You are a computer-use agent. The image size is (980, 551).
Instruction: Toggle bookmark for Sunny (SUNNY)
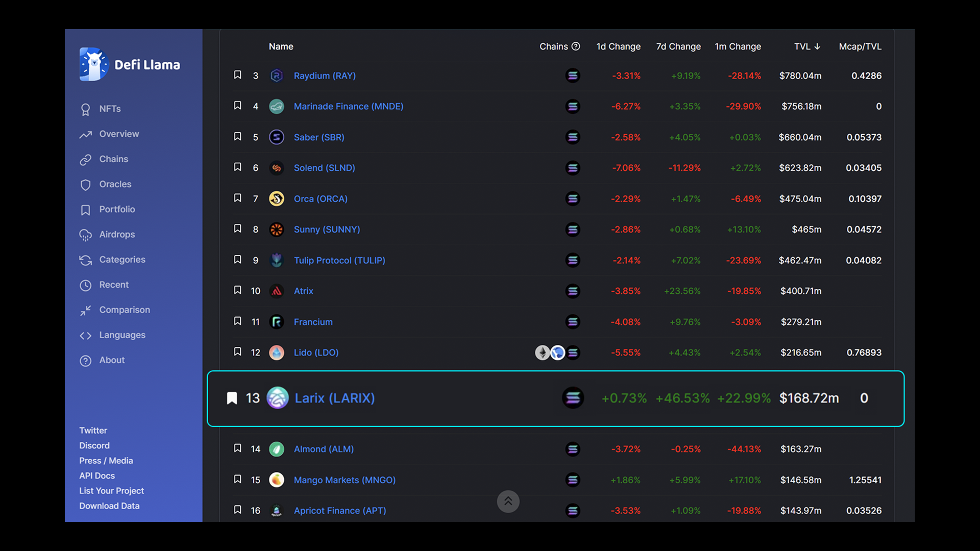237,229
